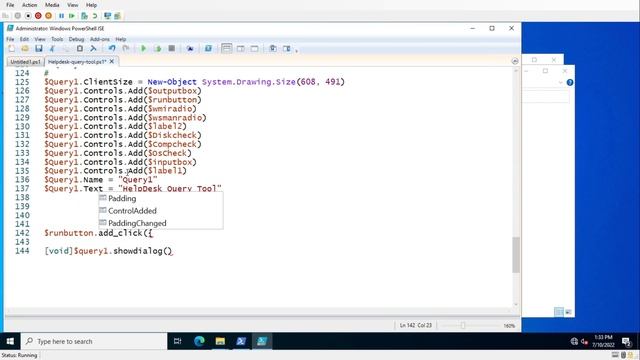Click the Type here to search box
Viewport: 640px width, 360px height.
click(x=94, y=341)
